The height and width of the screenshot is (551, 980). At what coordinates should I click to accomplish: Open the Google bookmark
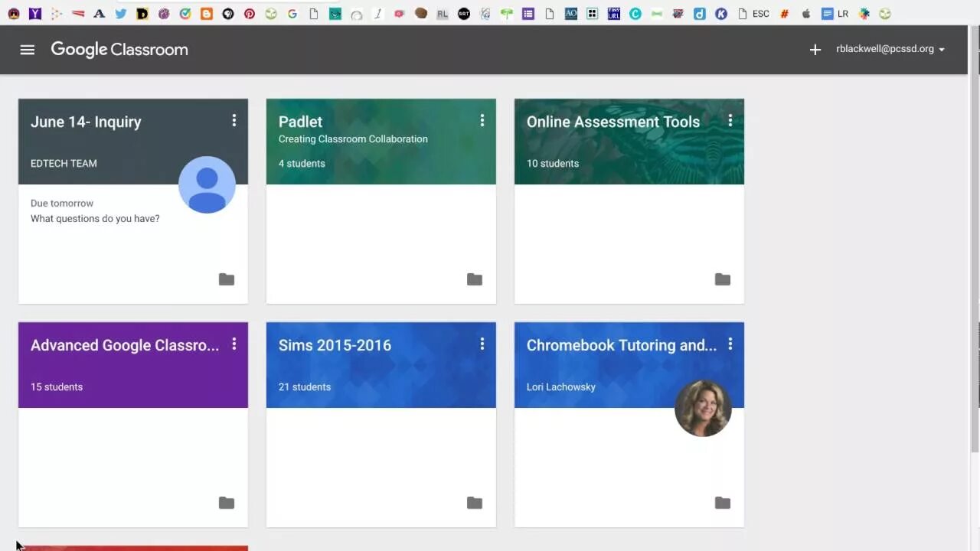(292, 13)
